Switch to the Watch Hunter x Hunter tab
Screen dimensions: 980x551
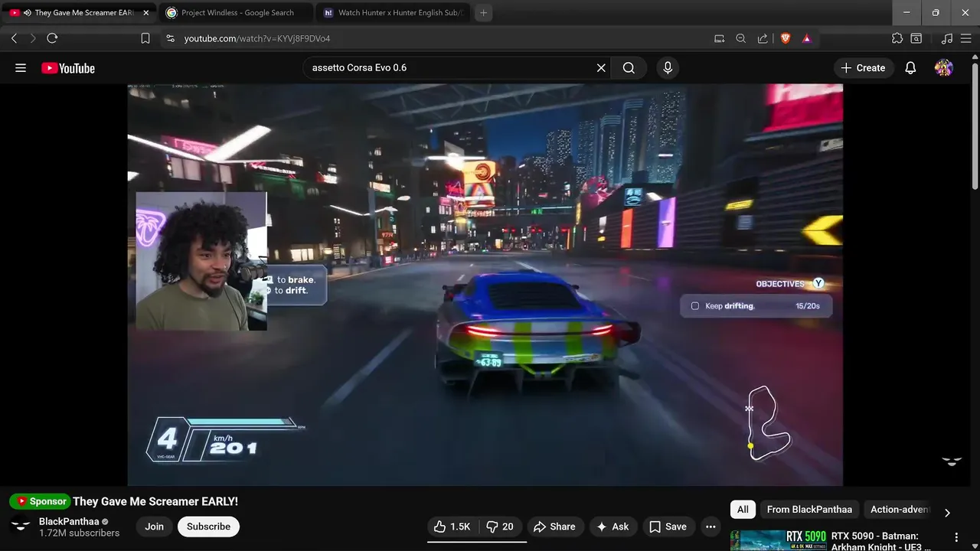(394, 13)
